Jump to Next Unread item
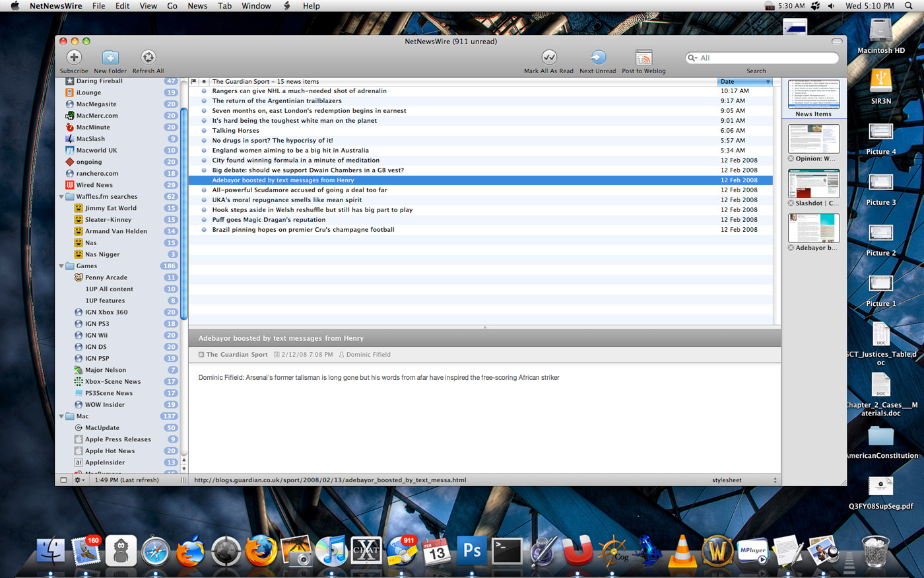Image resolution: width=924 pixels, height=578 pixels. (x=597, y=58)
